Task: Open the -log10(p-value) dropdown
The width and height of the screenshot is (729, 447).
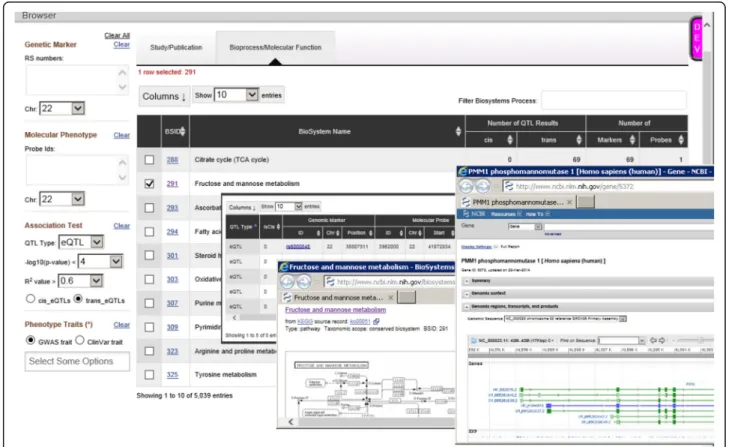Action: (x=100, y=262)
